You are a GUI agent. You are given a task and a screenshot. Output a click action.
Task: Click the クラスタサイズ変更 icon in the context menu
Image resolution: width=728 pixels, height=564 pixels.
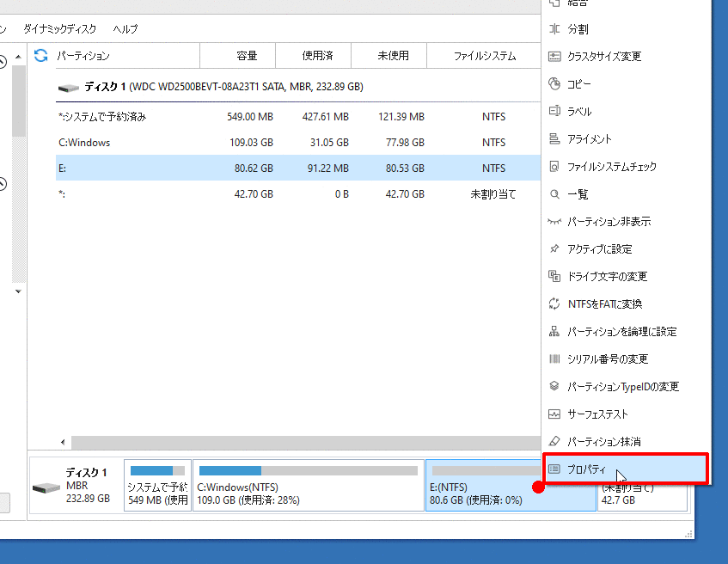click(x=554, y=57)
